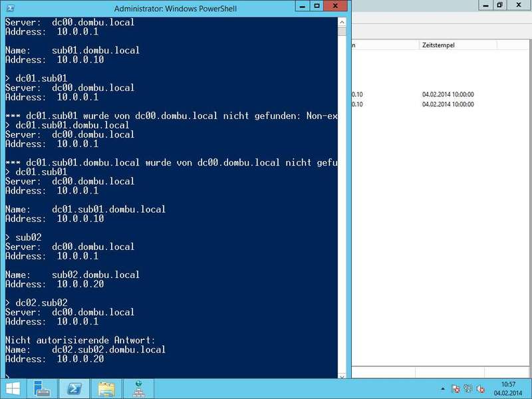Click 'Name: sub02.dombu.local' line
This screenshot has height=399, width=532.
(72, 275)
